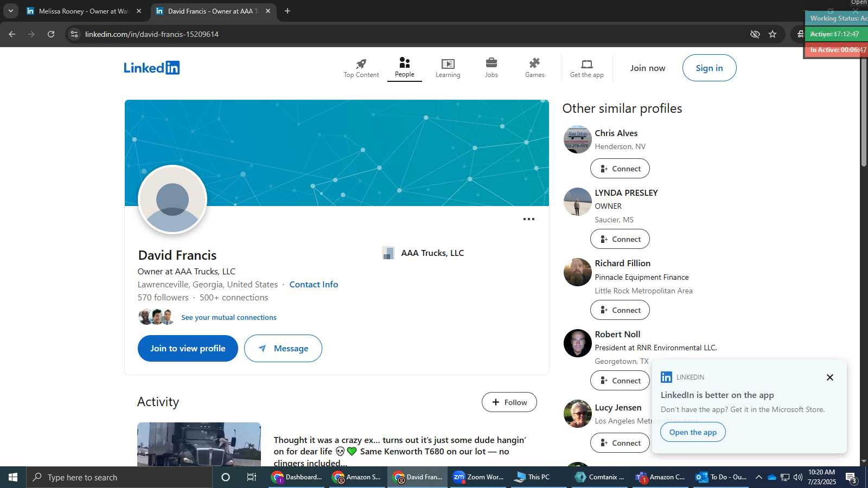Open Task View on taskbar
The image size is (868, 488).
pyautogui.click(x=252, y=477)
